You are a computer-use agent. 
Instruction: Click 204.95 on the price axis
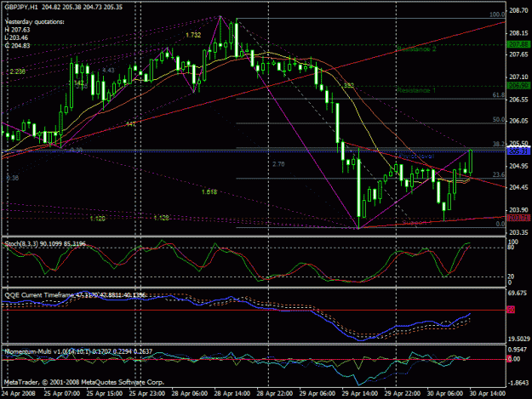click(518, 166)
